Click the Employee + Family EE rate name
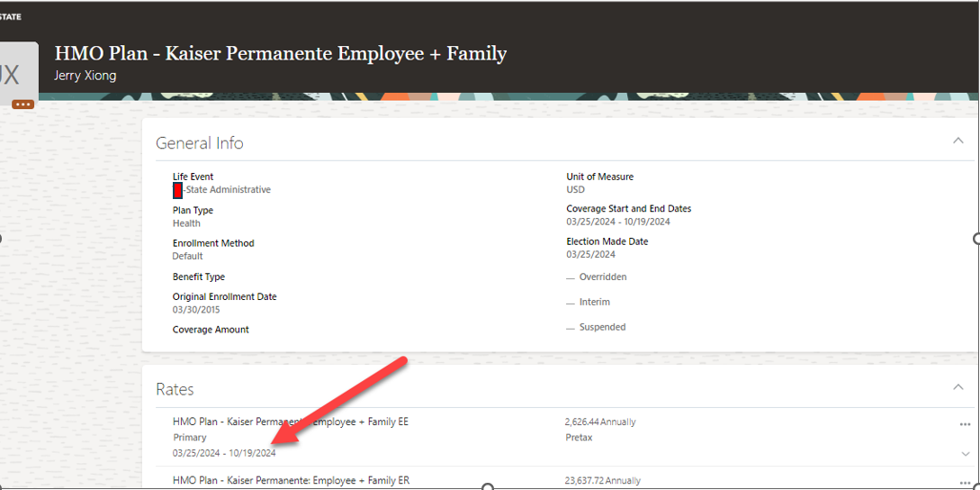 point(291,422)
